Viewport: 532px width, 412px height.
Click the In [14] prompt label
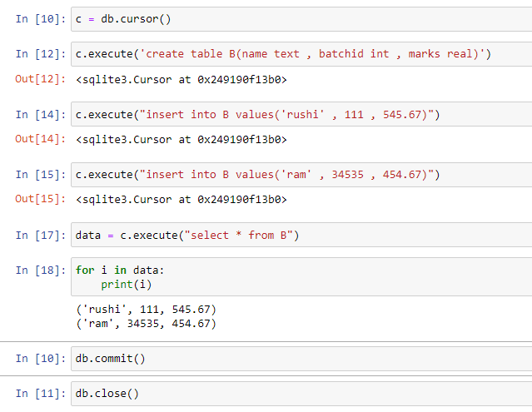(41, 114)
